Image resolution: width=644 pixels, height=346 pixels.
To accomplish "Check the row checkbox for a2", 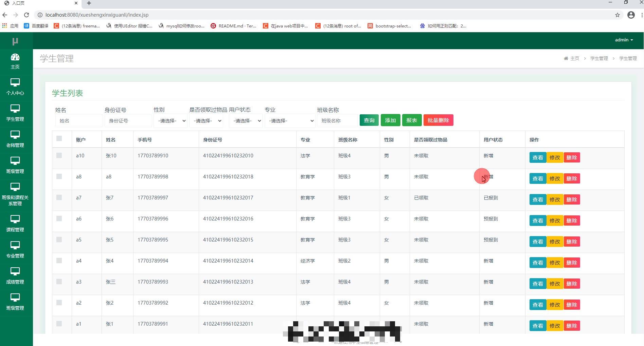I will pyautogui.click(x=59, y=303).
